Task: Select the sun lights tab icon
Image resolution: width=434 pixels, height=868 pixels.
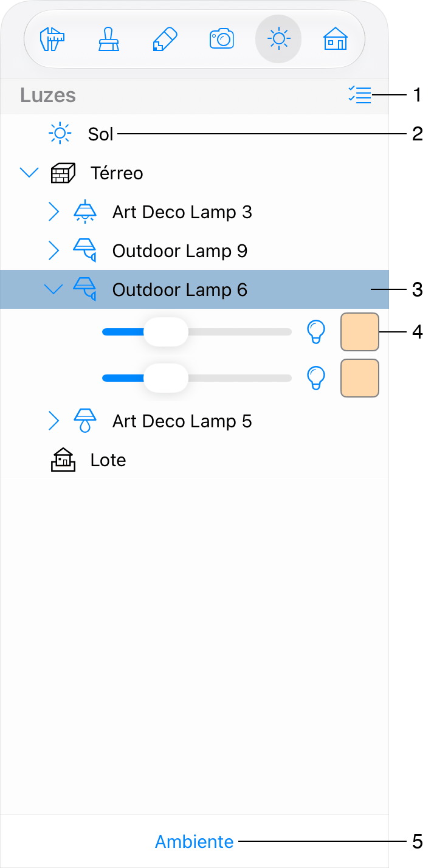Action: pos(278,40)
